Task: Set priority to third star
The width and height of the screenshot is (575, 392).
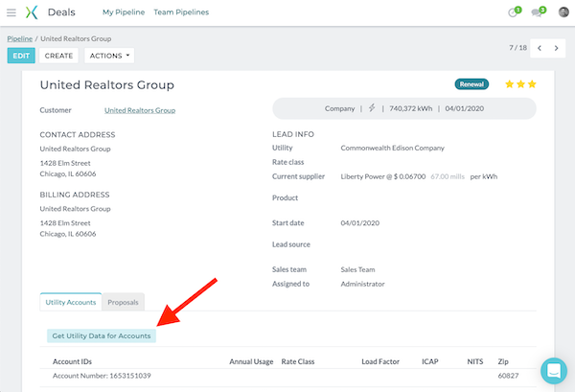Action: click(532, 84)
